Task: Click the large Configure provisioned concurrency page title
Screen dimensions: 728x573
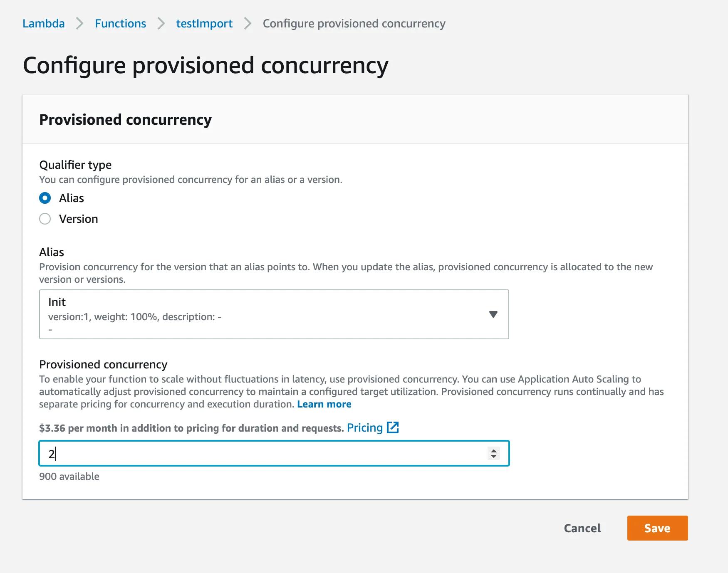Action: click(x=206, y=66)
